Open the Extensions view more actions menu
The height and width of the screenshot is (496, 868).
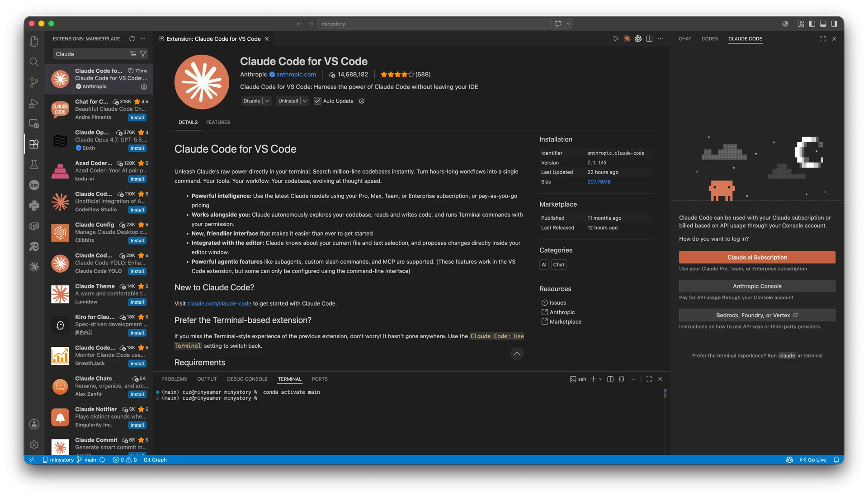143,39
